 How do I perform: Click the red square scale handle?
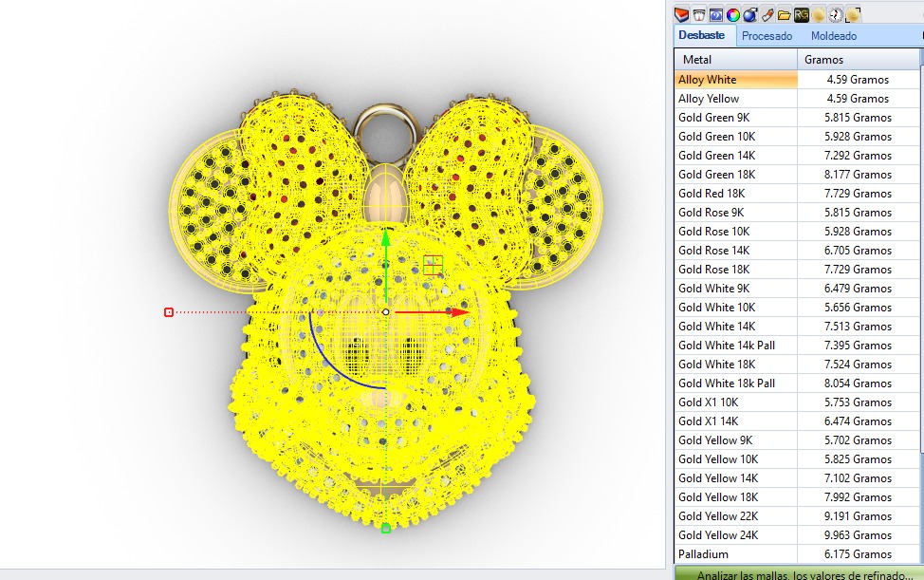[x=169, y=311]
